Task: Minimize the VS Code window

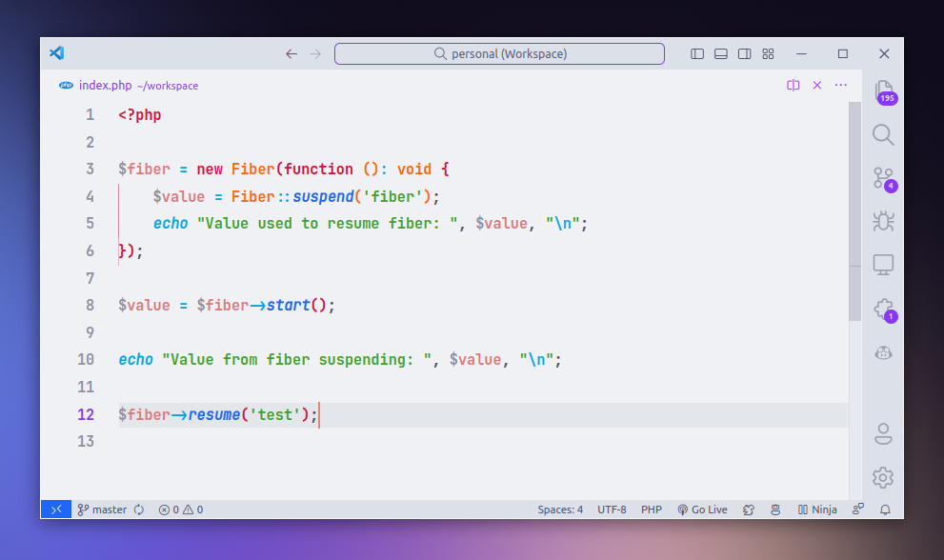Action: (x=801, y=54)
